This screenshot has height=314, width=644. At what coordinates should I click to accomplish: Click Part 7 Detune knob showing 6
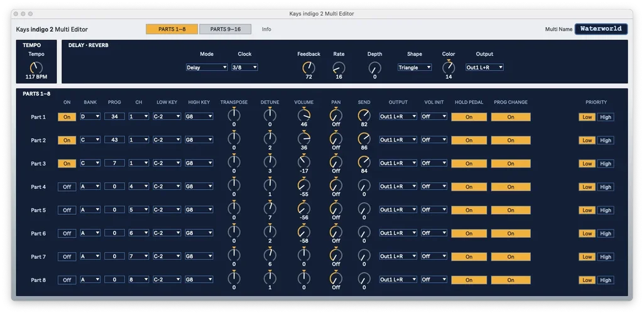click(270, 255)
